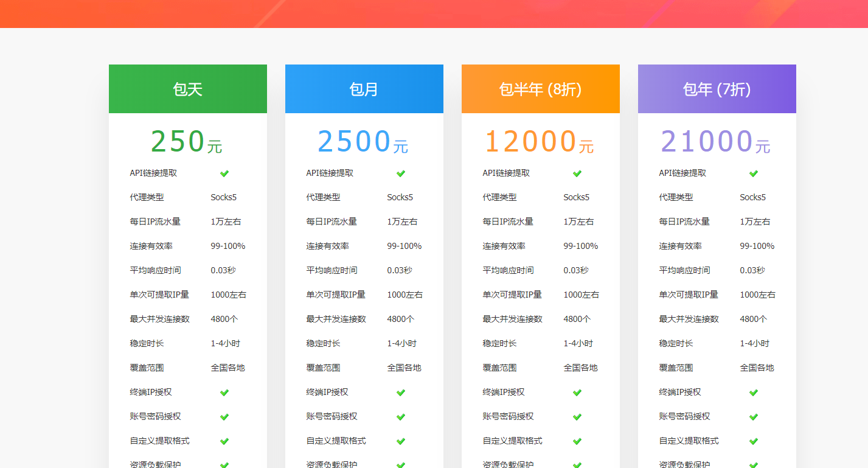868x468 pixels.
Task: Click the API链接提取 checkmark in 包天 plan
Action: click(224, 173)
